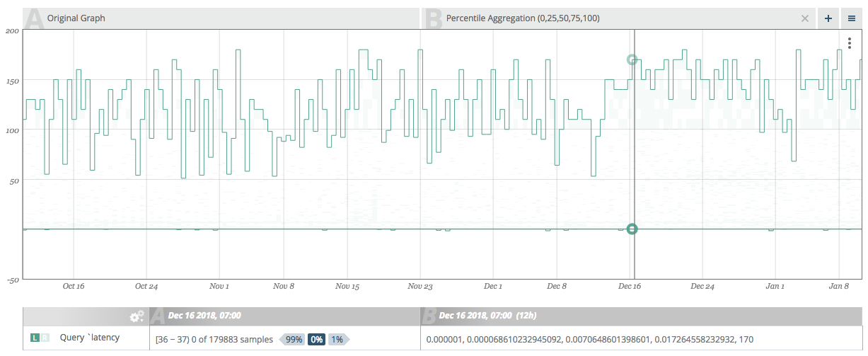Click the A column date header
This screenshot has height=356, width=868.
tap(204, 316)
